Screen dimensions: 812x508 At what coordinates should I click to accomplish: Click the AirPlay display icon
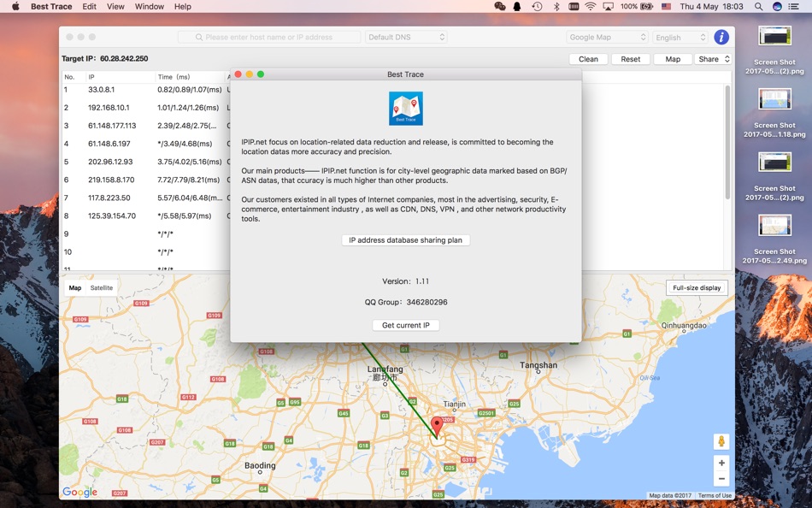point(609,6)
